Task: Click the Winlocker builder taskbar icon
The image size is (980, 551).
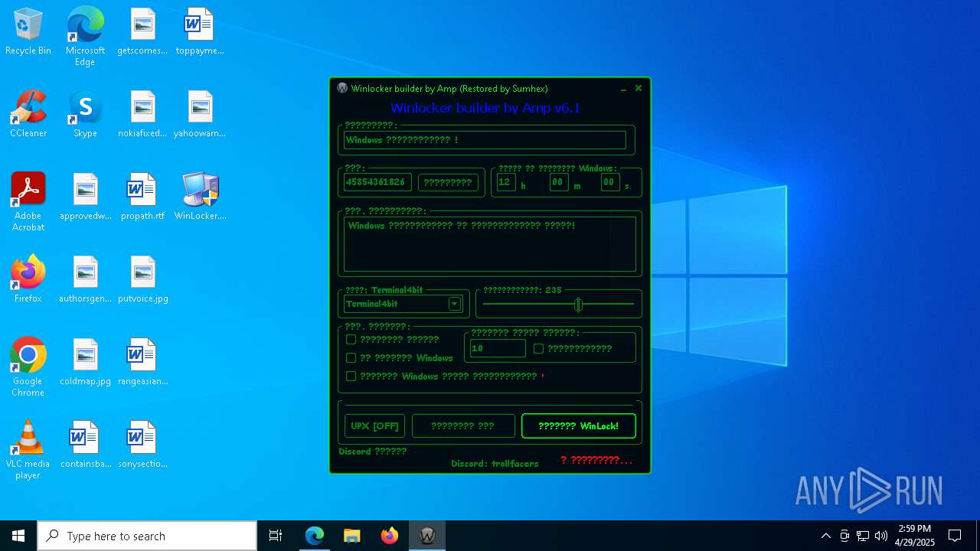Action: [427, 536]
